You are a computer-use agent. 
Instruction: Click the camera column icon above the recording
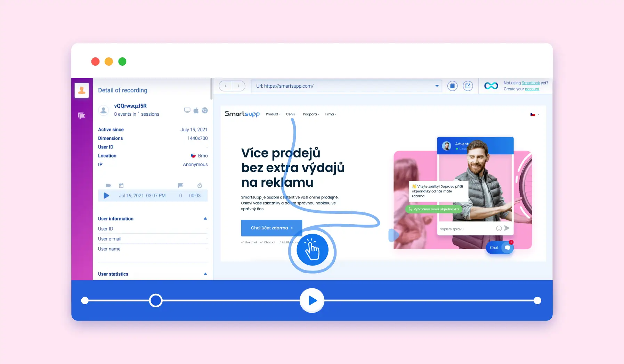pos(108,185)
